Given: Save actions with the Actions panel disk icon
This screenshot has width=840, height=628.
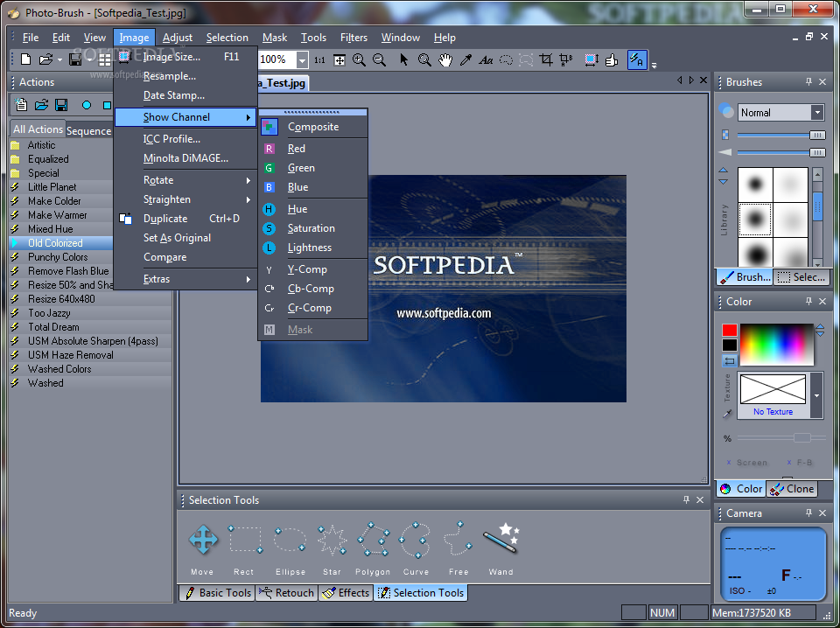Looking at the screenshot, I should [x=61, y=105].
